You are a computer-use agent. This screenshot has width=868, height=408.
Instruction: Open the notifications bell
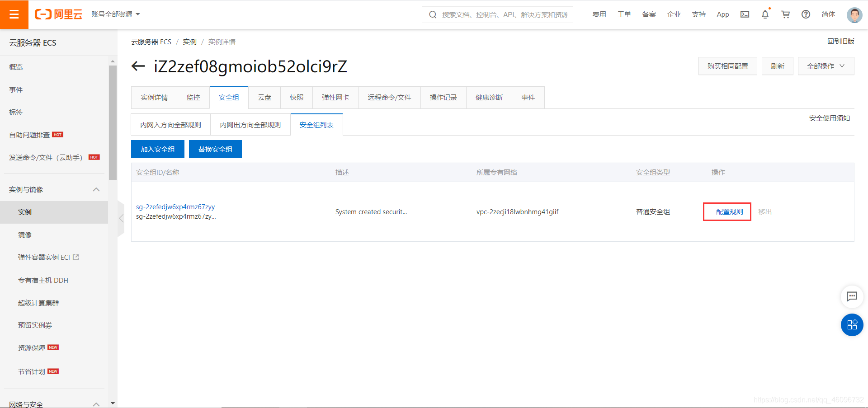(x=765, y=14)
